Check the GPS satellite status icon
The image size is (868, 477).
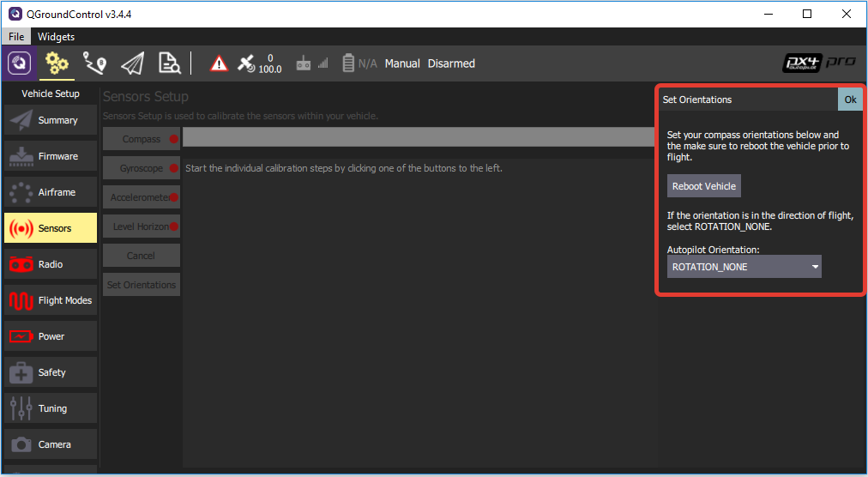pos(246,63)
